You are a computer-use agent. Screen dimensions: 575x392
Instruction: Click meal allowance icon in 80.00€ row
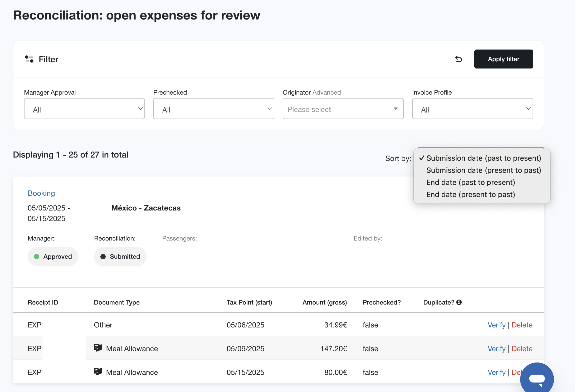click(98, 372)
